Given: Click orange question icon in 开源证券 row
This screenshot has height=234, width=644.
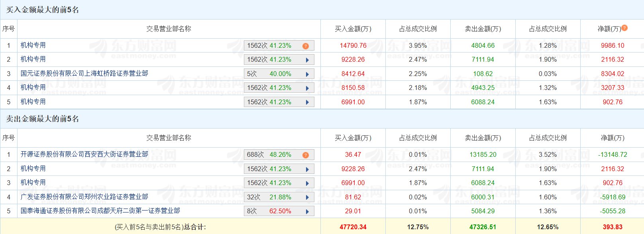Looking at the screenshot, I should click(x=306, y=155).
